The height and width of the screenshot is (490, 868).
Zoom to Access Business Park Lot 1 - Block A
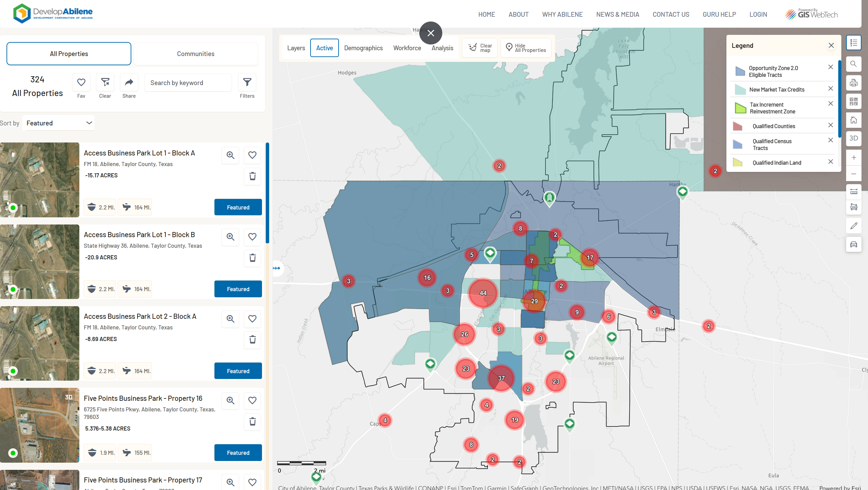[x=231, y=155]
